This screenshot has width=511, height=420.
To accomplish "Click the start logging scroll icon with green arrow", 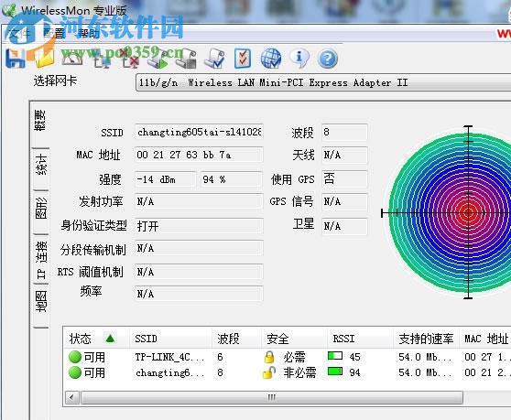I will 158,59.
